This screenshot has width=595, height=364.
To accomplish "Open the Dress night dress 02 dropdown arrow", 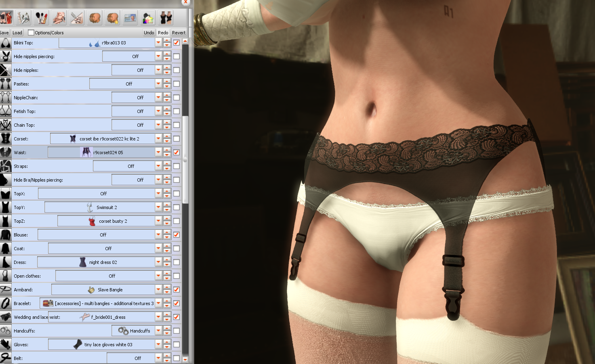I will tap(158, 262).
